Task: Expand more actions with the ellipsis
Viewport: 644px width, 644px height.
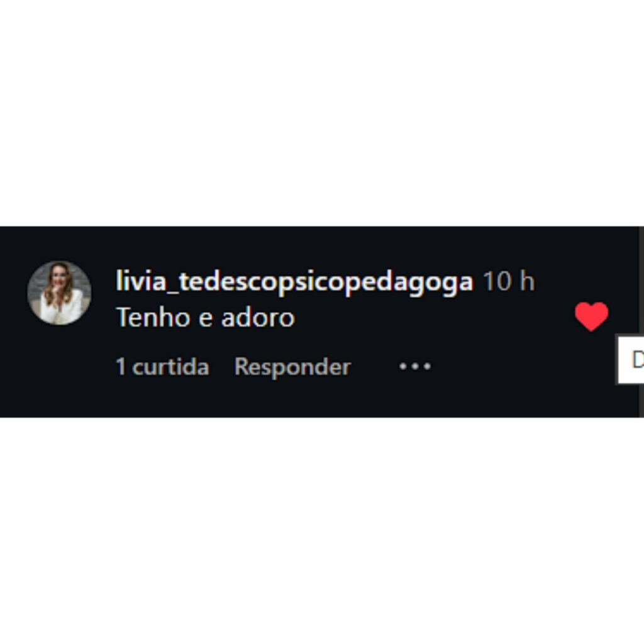Action: (415, 366)
